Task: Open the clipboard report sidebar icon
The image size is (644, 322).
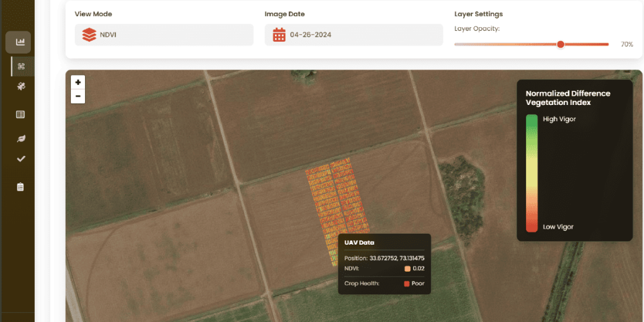Action: 20,187
